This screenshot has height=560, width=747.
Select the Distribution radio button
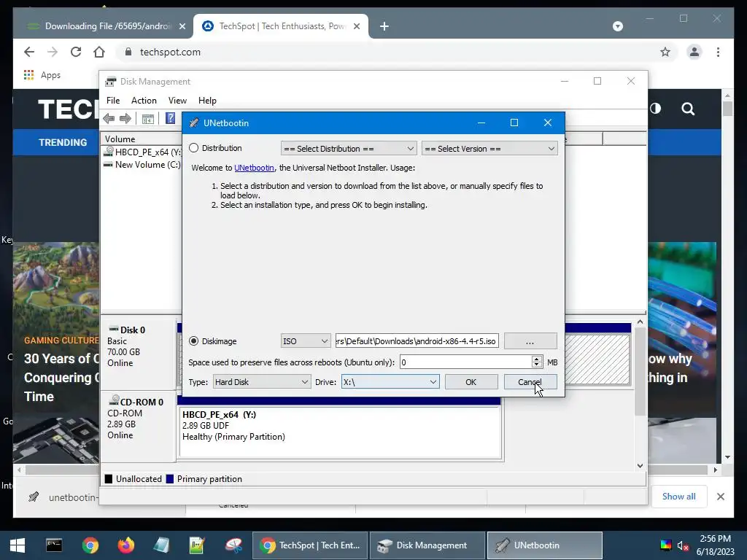(193, 148)
